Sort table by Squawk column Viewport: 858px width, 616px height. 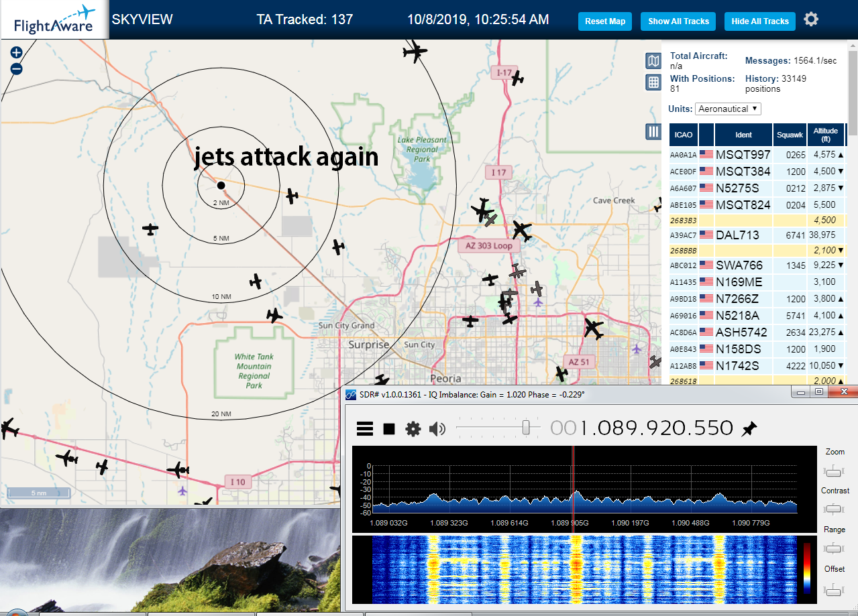[x=790, y=135]
